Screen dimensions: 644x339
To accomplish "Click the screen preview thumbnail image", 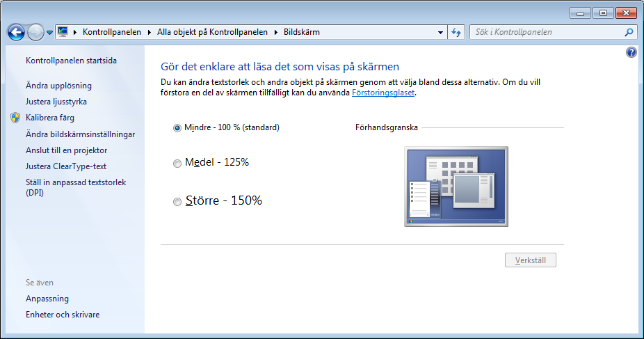I will pos(456,187).
